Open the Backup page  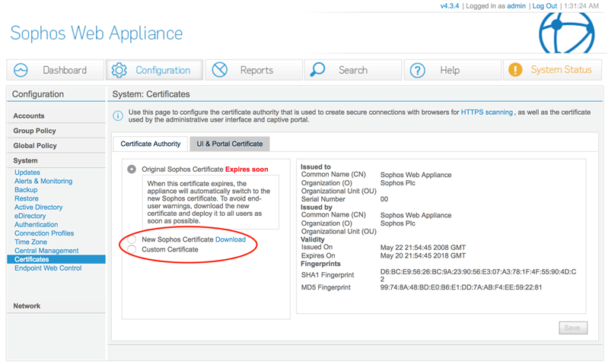pos(26,190)
